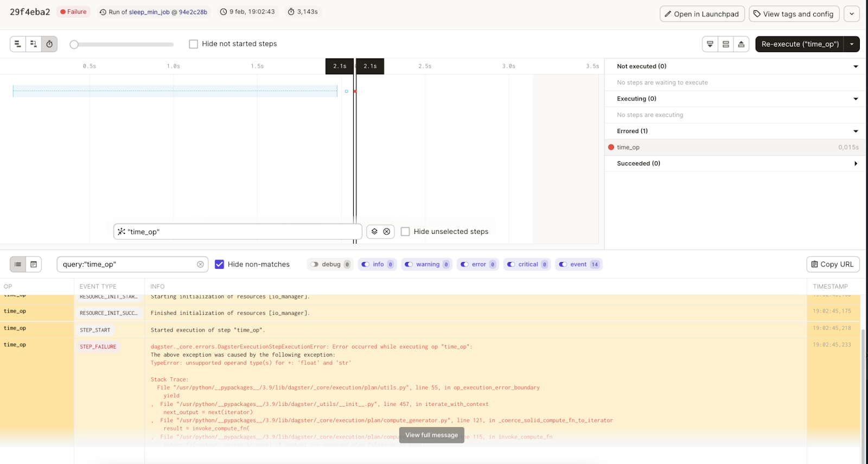Clear the "time_op" step selection
The height and width of the screenshot is (464, 868).
pos(387,232)
